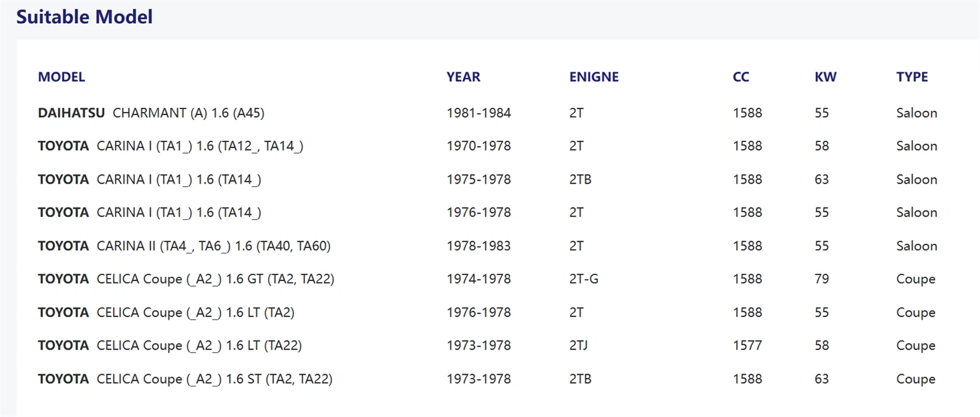
Task: Select CELICA Coupe 1.6 ST (TA2, TA22)
Action: click(x=185, y=379)
